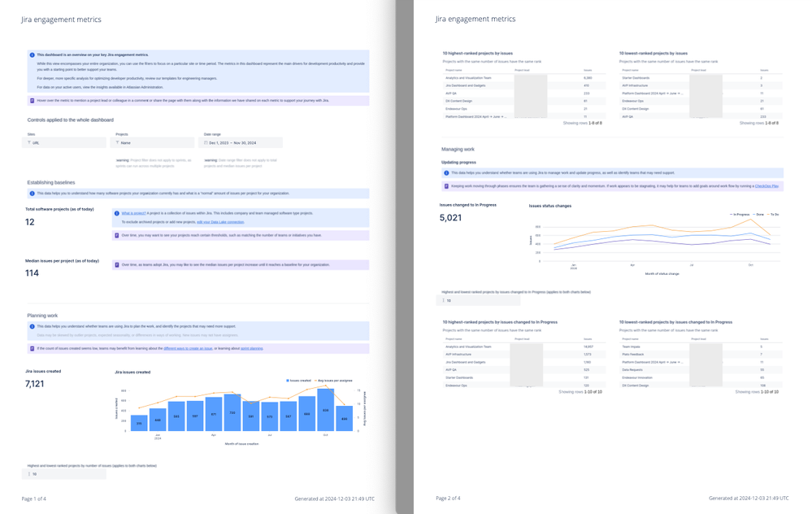Click the Issues changed to In Progress value '5,021'

[x=450, y=218]
